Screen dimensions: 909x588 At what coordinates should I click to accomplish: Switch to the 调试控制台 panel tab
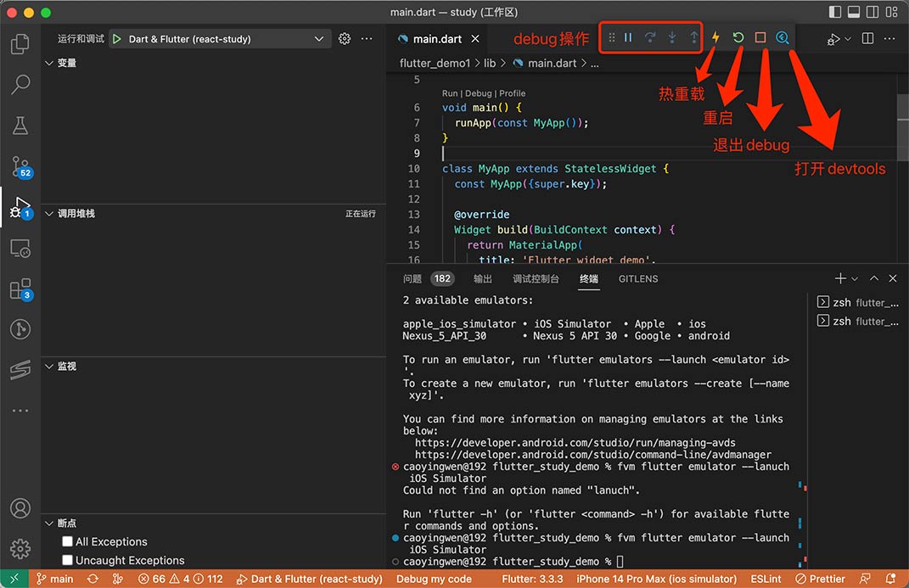pyautogui.click(x=536, y=278)
